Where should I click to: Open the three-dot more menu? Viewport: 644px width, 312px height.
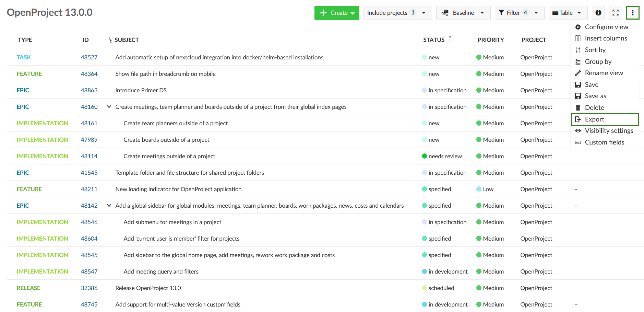coord(632,13)
